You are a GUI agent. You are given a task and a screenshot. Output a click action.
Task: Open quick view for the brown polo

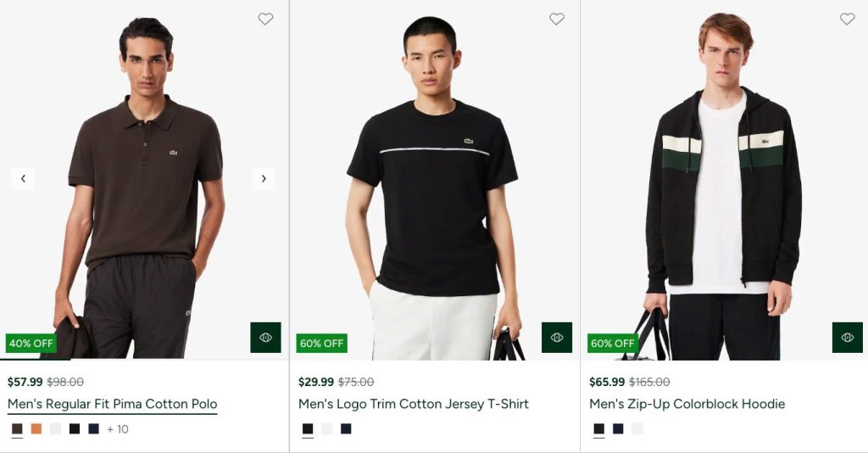pyautogui.click(x=265, y=338)
